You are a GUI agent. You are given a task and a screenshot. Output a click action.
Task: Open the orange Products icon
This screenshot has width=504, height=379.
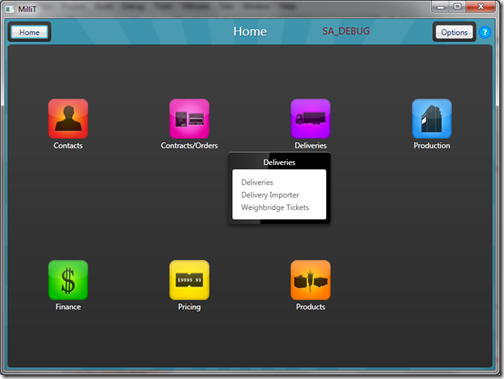[x=311, y=280]
